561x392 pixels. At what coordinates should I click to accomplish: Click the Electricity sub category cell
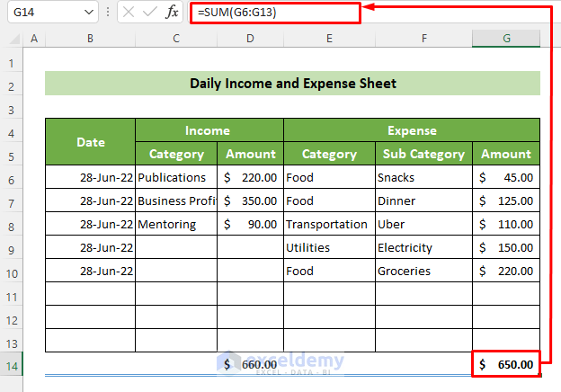pyautogui.click(x=423, y=247)
